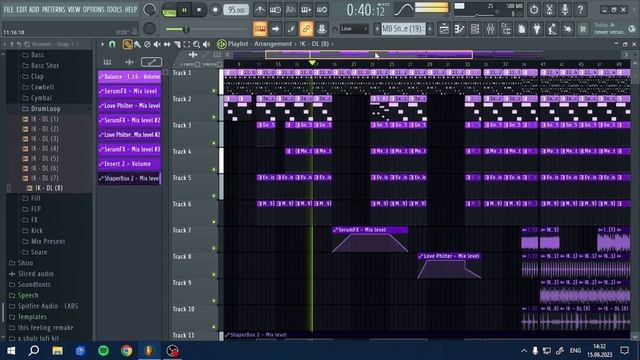Image resolution: width=640 pixels, height=360 pixels.
Task: Arm the record button
Action: click(x=215, y=10)
